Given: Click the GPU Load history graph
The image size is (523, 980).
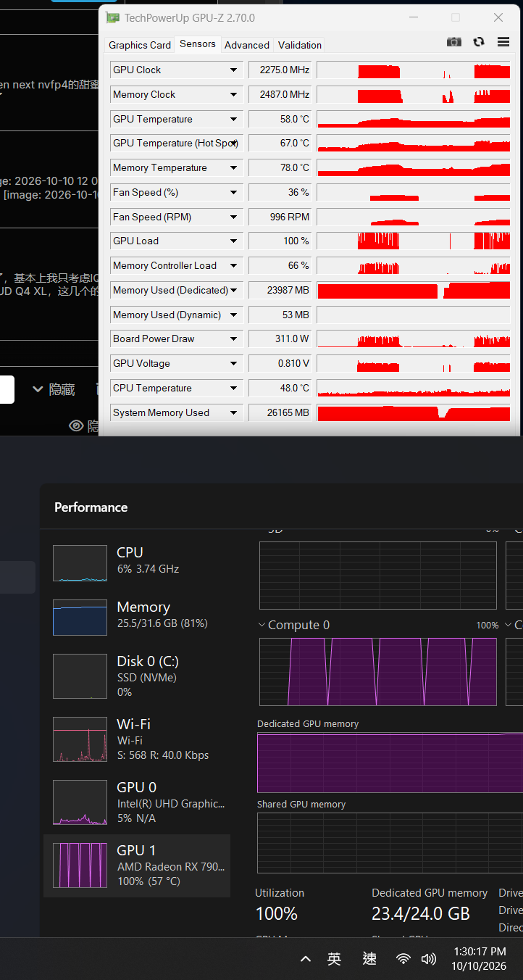Looking at the screenshot, I should click(x=414, y=241).
